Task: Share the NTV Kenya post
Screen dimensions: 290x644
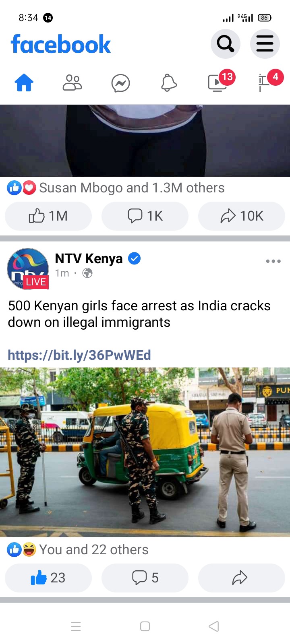Action: click(x=242, y=578)
